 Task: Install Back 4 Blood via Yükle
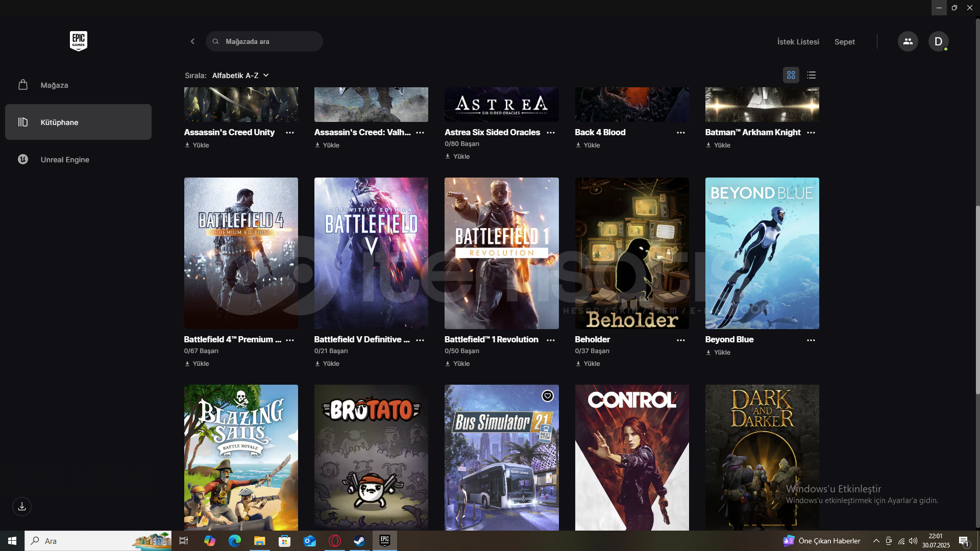pos(588,145)
